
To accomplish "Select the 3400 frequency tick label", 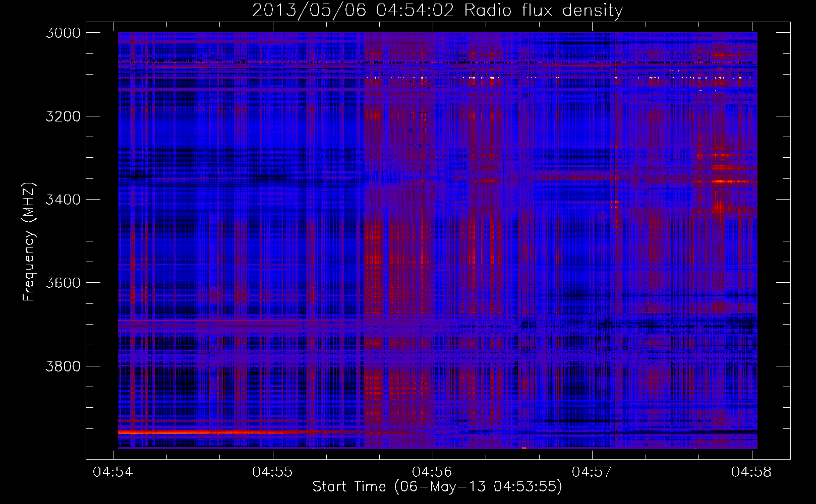I will coord(63,200).
